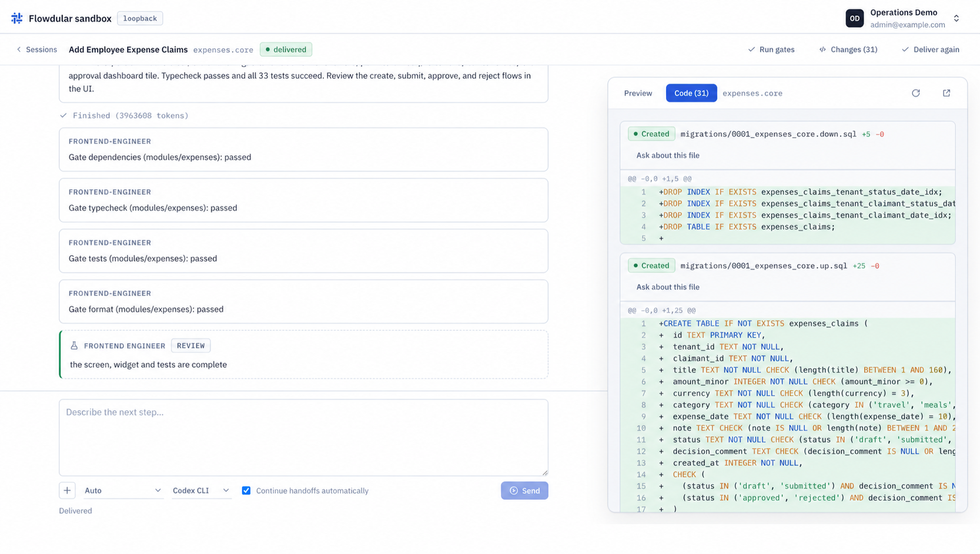
Task: Toggle Continue handoffs automatically checkbox
Action: click(246, 491)
